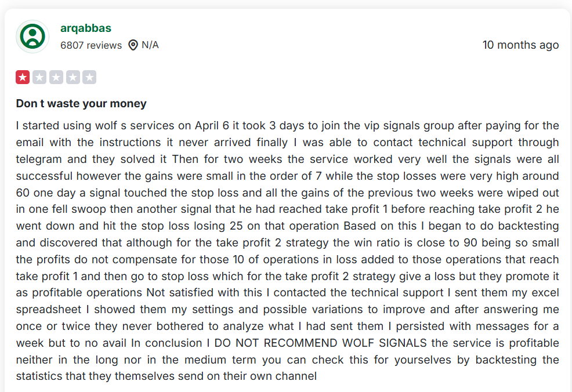
Task: View all 6807 reviews by this user
Action: [91, 45]
